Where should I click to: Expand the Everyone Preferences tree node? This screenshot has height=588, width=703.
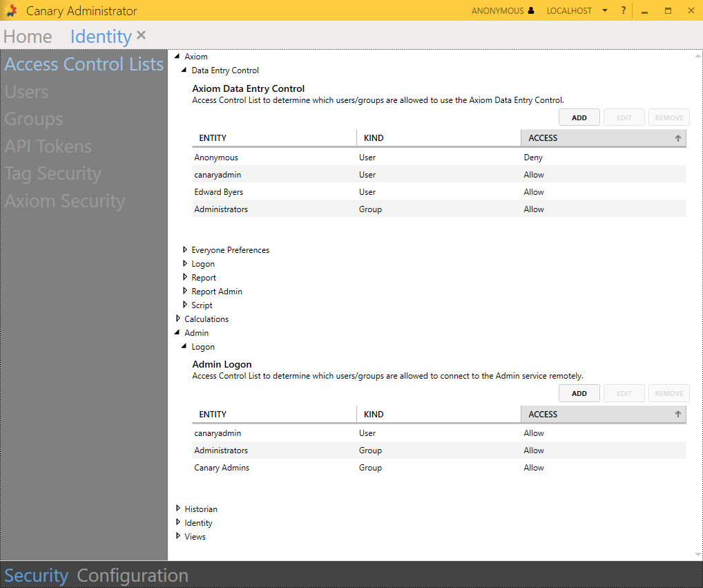pos(185,250)
